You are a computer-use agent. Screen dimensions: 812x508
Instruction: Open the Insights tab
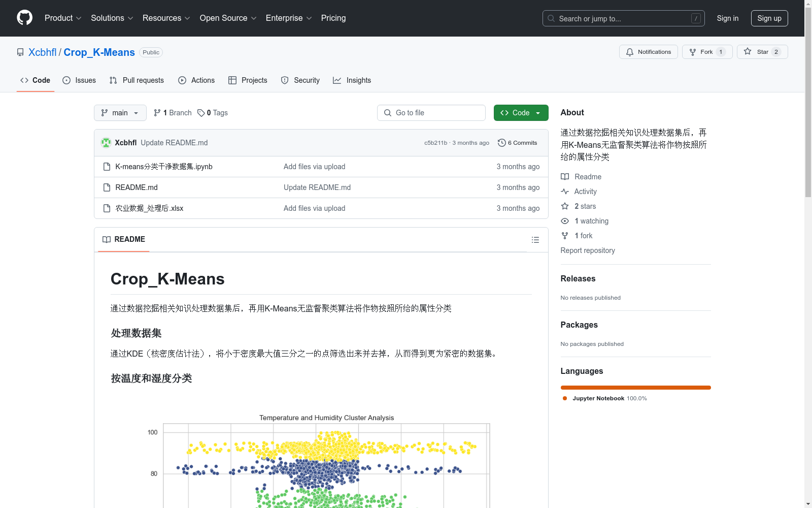tap(352, 80)
